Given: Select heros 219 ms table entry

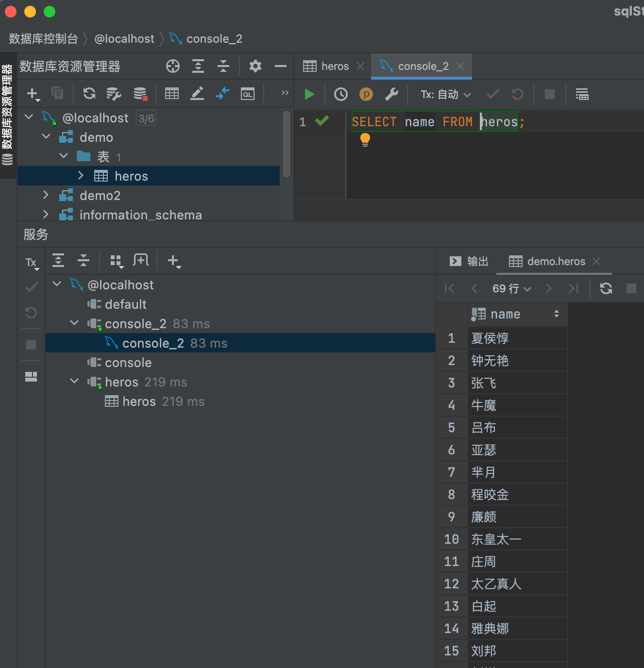Looking at the screenshot, I should (155, 401).
